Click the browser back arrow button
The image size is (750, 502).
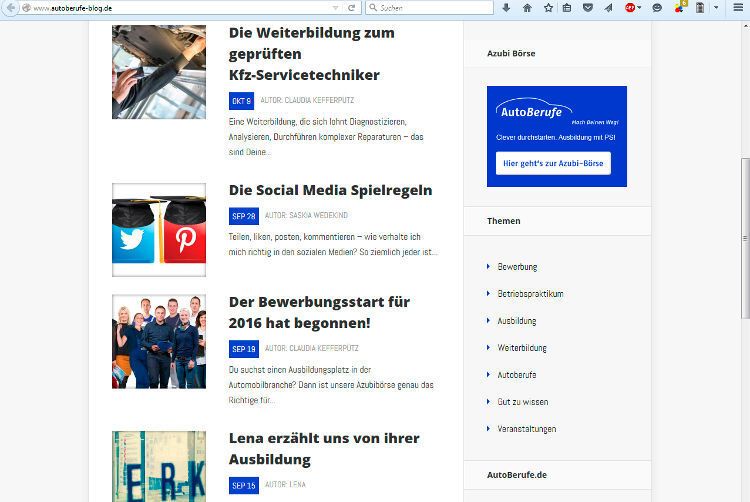tap(10, 8)
